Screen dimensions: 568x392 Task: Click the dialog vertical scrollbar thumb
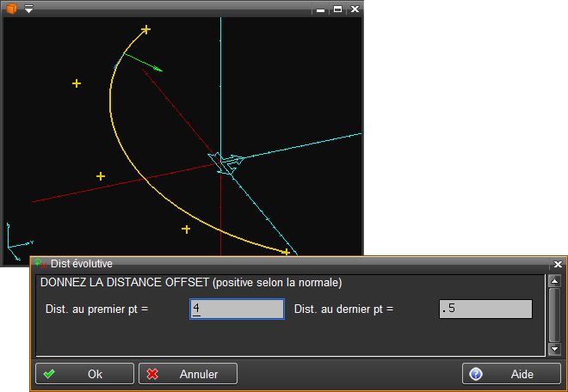555,315
